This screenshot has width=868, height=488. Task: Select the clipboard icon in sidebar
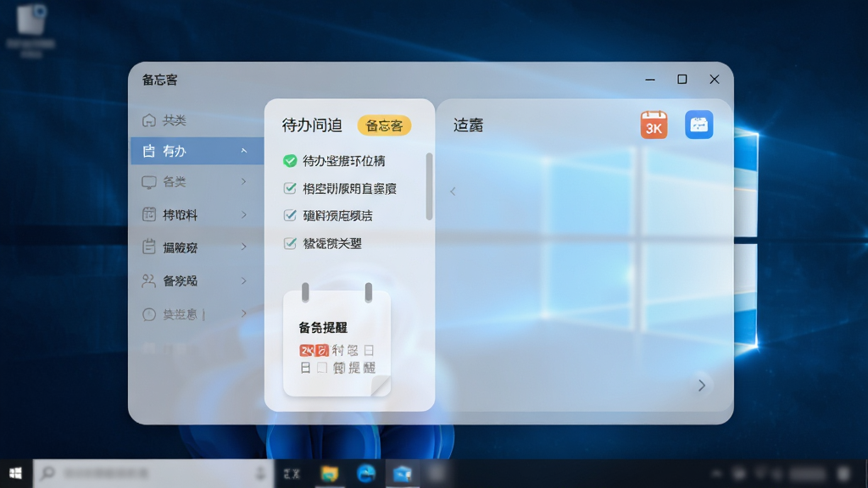pos(149,247)
